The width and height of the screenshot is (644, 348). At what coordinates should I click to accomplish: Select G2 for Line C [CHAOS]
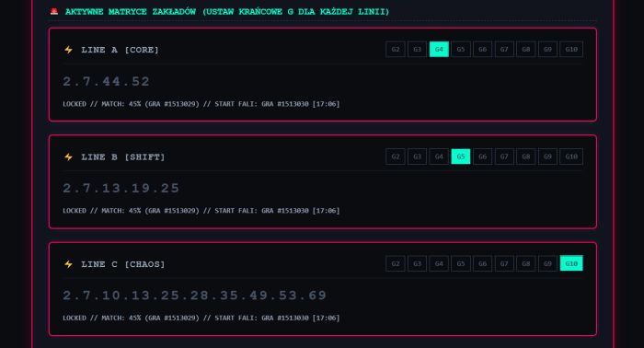[396, 264]
